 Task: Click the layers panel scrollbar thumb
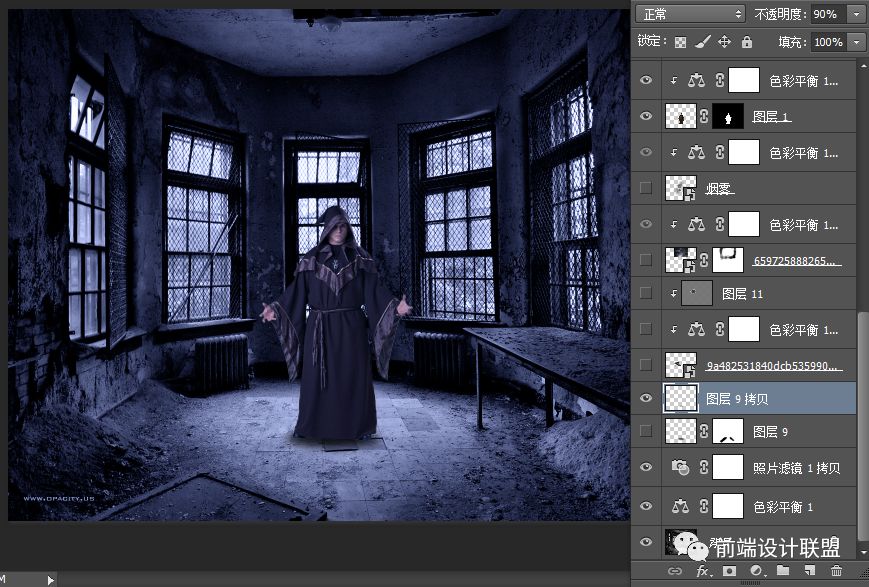click(863, 425)
